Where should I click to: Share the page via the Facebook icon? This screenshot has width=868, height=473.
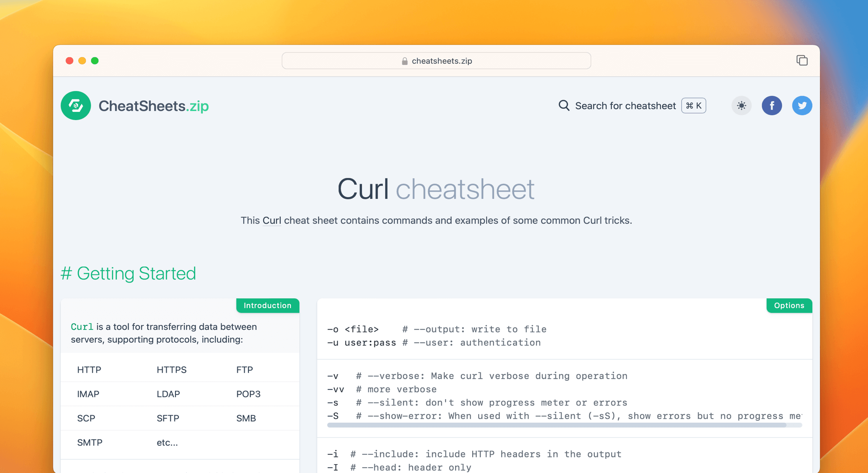tap(772, 106)
